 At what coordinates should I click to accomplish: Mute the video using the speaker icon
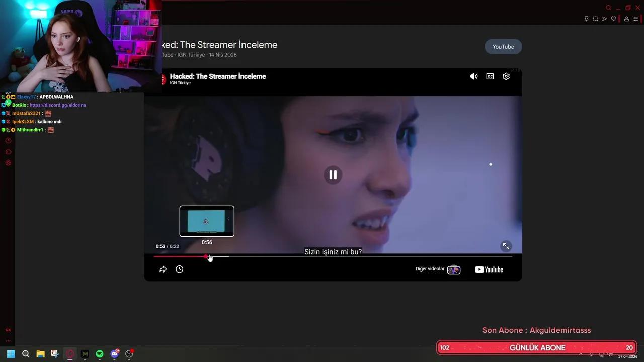click(473, 76)
